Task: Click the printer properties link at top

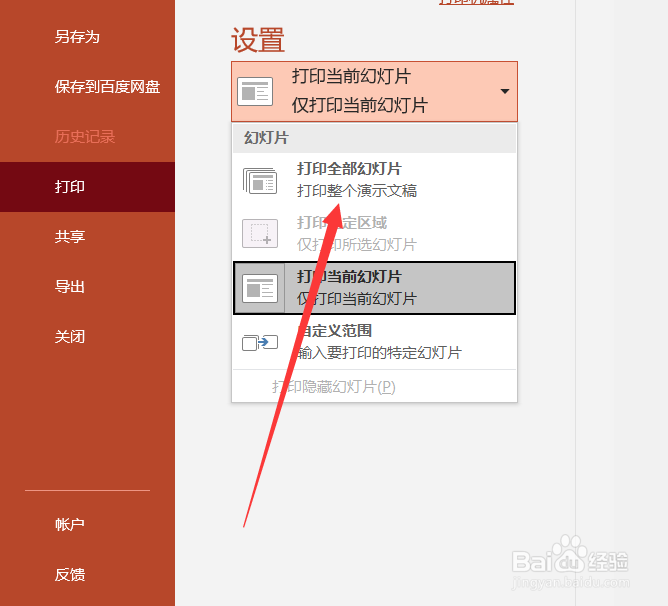Action: [x=476, y=2]
